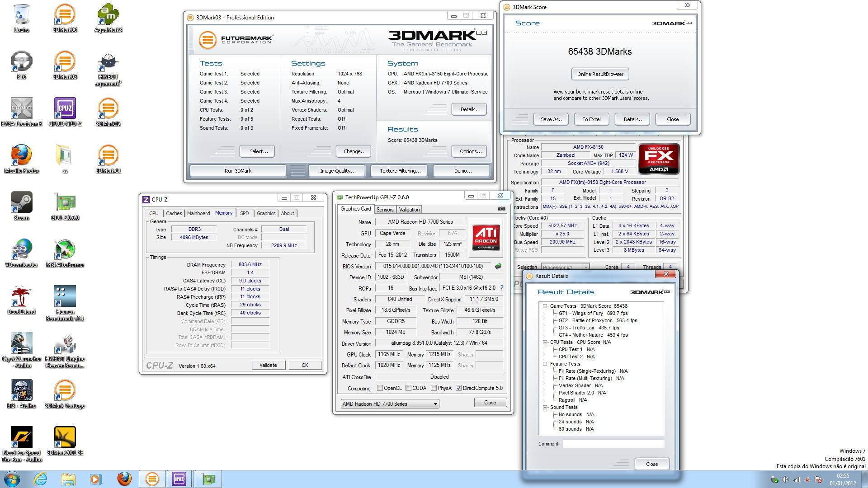Click the Run 3DMark button

click(x=238, y=171)
